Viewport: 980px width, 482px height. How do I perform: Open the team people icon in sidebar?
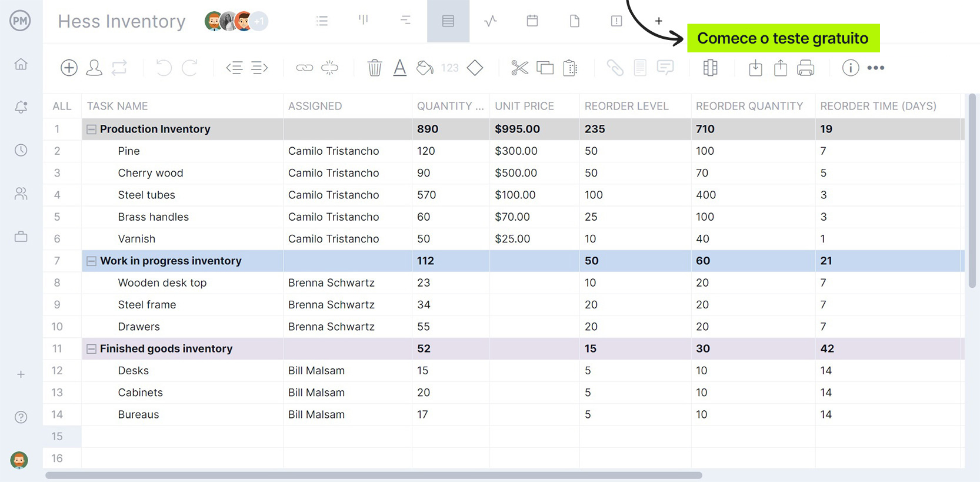(21, 194)
